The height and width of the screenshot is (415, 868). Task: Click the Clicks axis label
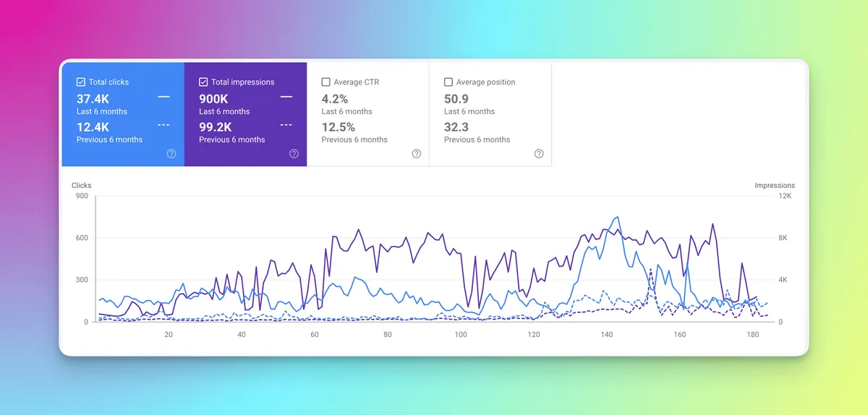[x=82, y=186]
